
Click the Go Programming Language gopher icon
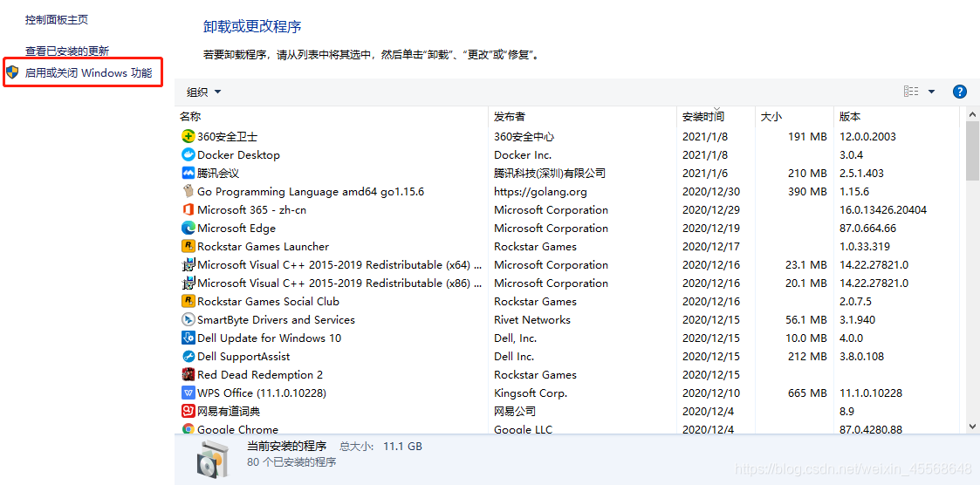pos(188,191)
